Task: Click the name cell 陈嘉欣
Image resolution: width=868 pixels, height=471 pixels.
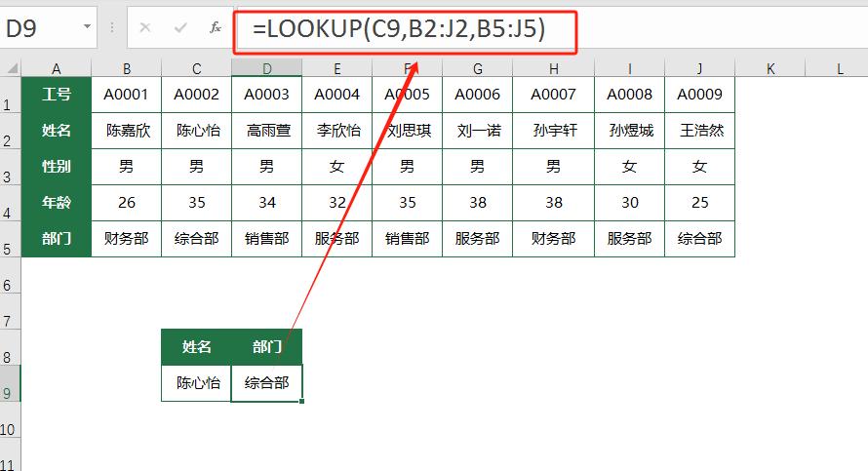Action: 126,131
